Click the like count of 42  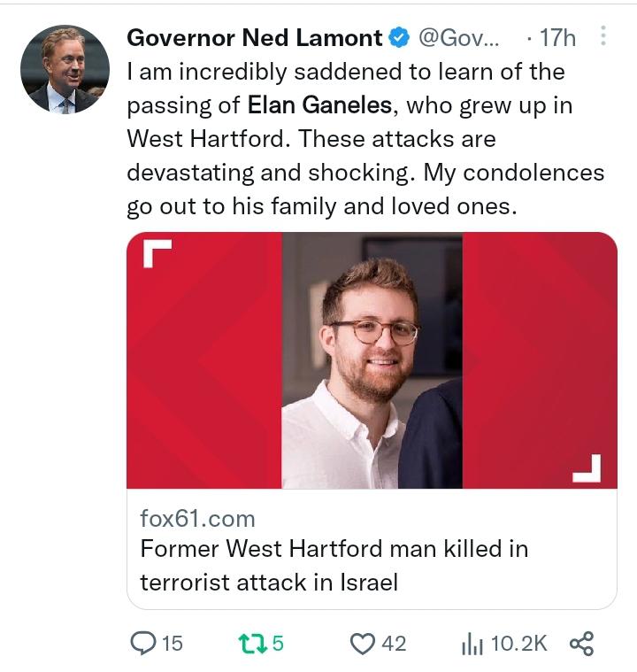(393, 643)
